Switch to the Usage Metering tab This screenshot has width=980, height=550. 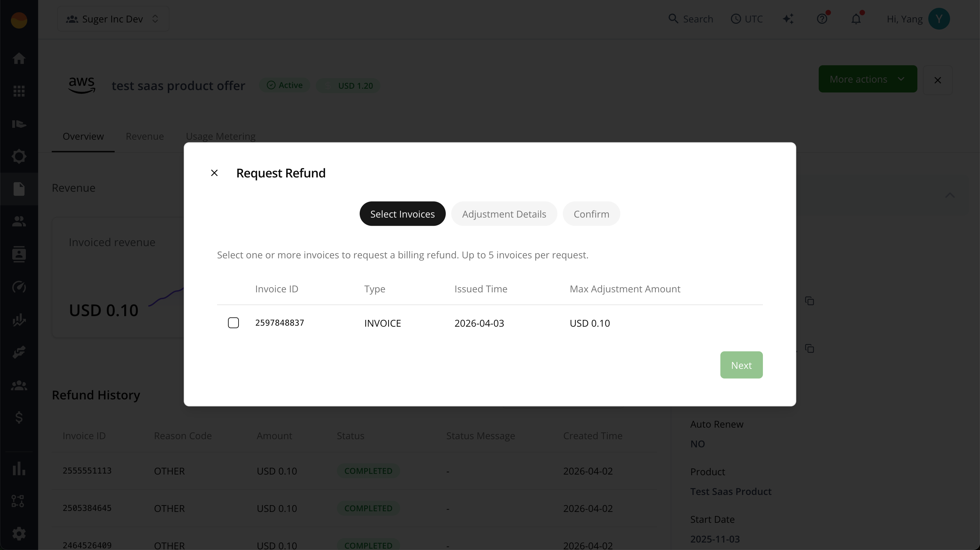coord(220,136)
